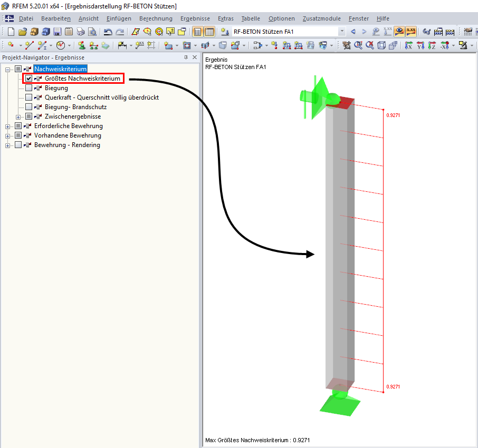Open an existing file folder icon
Viewport: 478px width, 448px height.
(23, 32)
